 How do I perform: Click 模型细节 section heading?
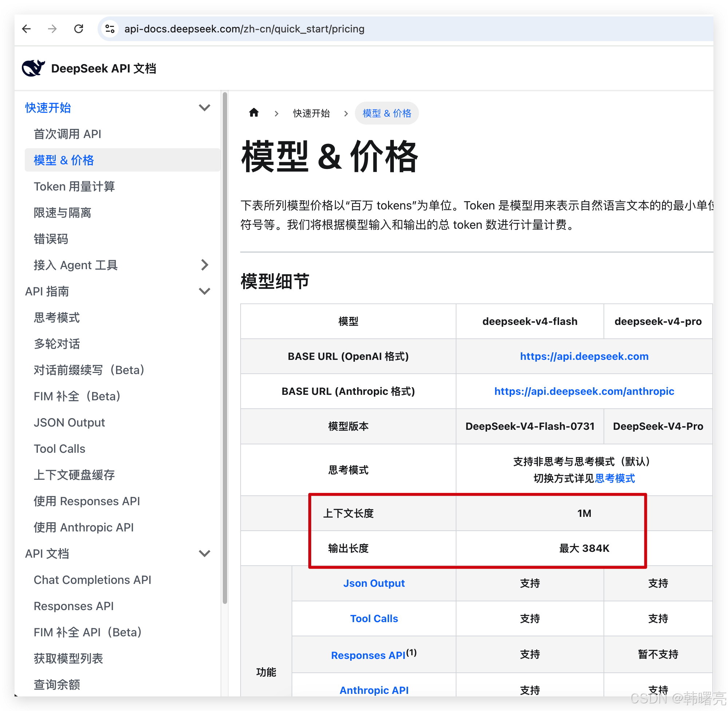coord(275,281)
